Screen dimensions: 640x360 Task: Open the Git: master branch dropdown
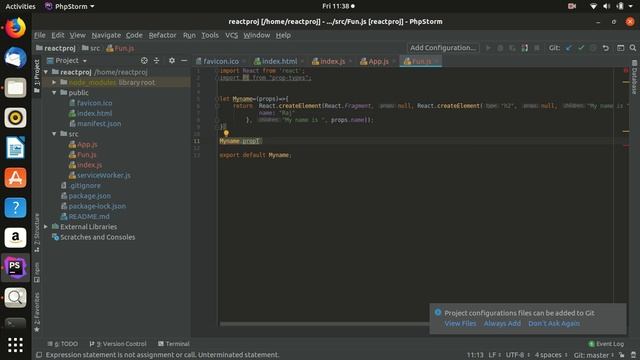tap(594, 355)
